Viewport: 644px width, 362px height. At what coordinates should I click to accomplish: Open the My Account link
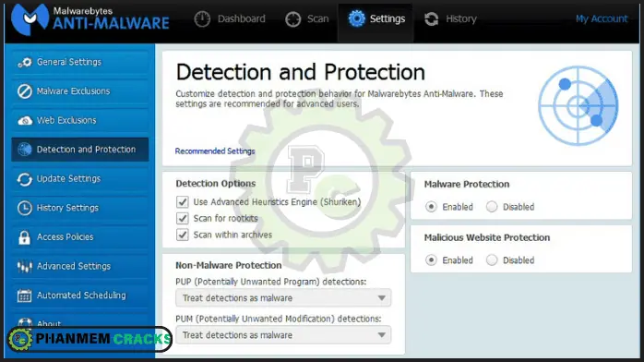[x=602, y=18]
